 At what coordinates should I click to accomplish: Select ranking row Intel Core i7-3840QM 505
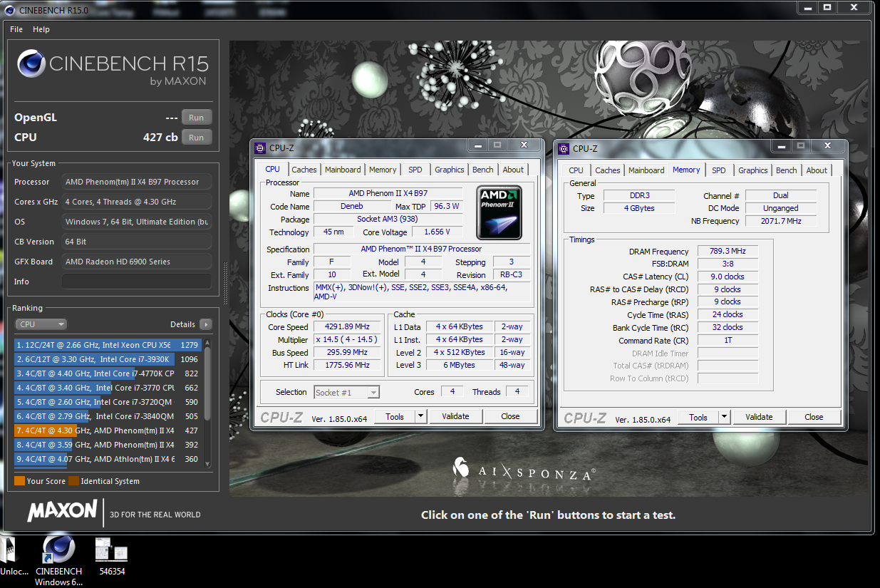[108, 416]
